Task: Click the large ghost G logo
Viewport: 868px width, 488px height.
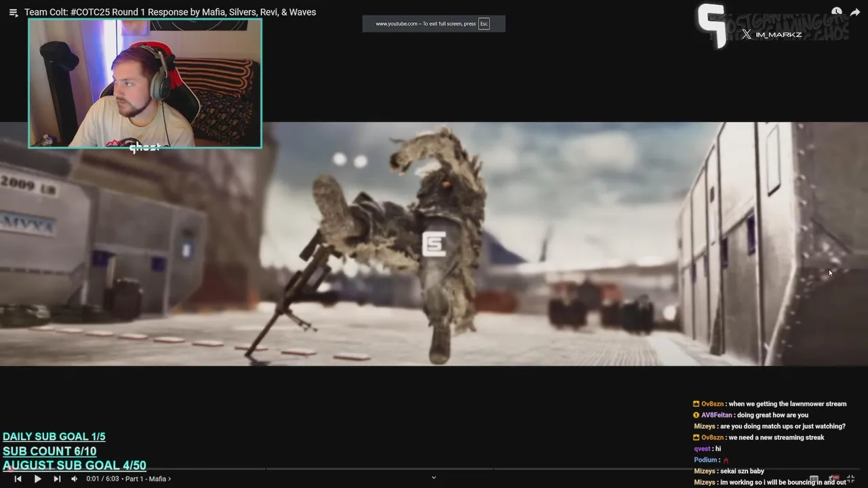Action: [711, 24]
